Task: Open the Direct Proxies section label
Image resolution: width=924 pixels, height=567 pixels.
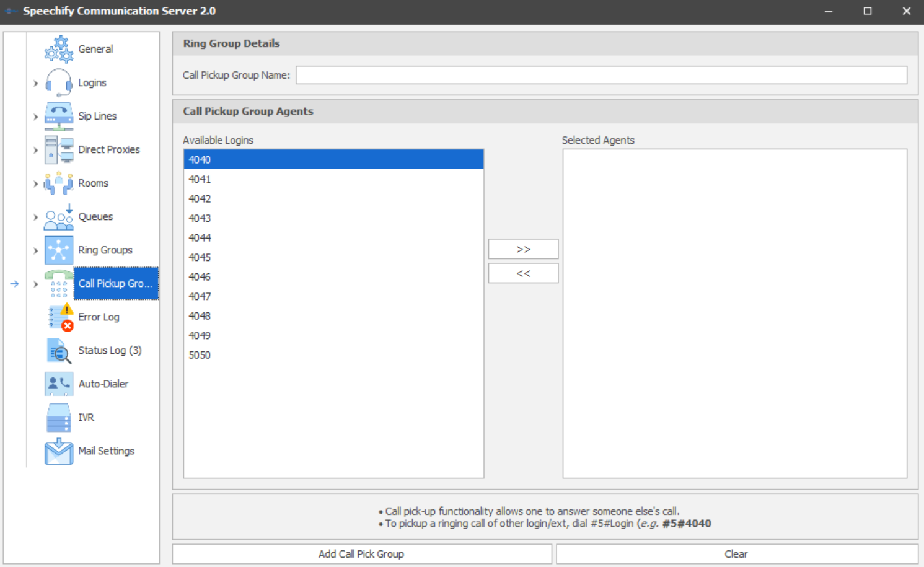Action: click(109, 149)
